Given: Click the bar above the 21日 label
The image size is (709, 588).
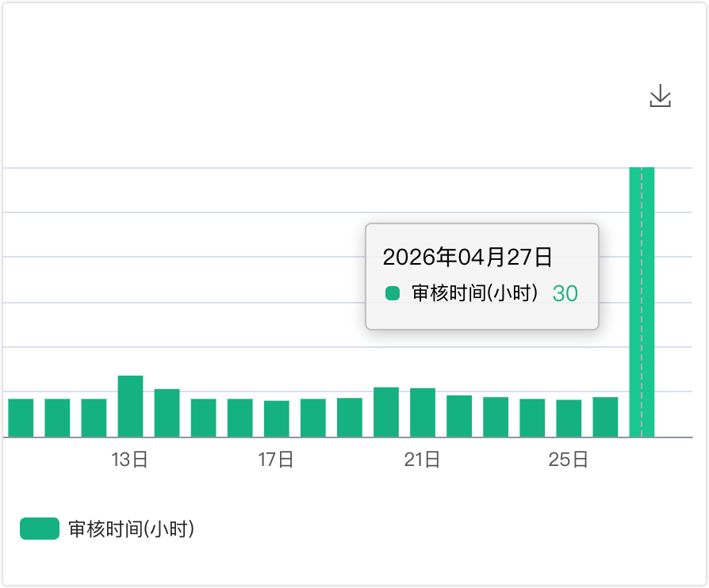Looking at the screenshot, I should click(x=422, y=413).
